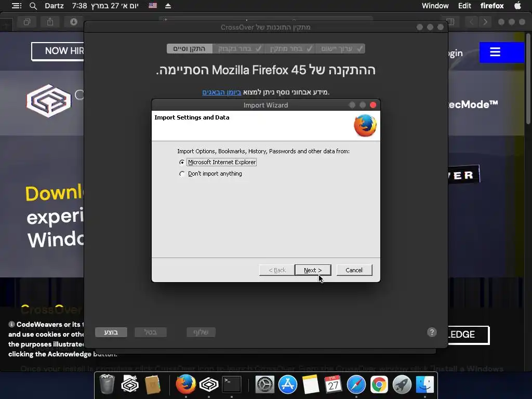Click the בוצע (Done) button
This screenshot has width=532, height=399.
point(111,332)
